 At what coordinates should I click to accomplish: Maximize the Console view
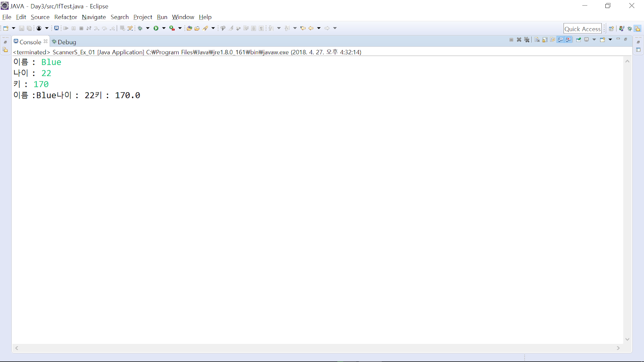pos(625,39)
